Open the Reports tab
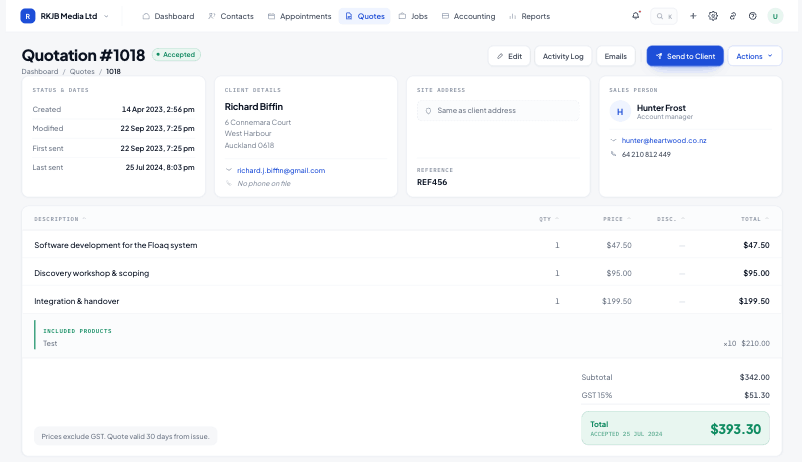 coord(529,16)
